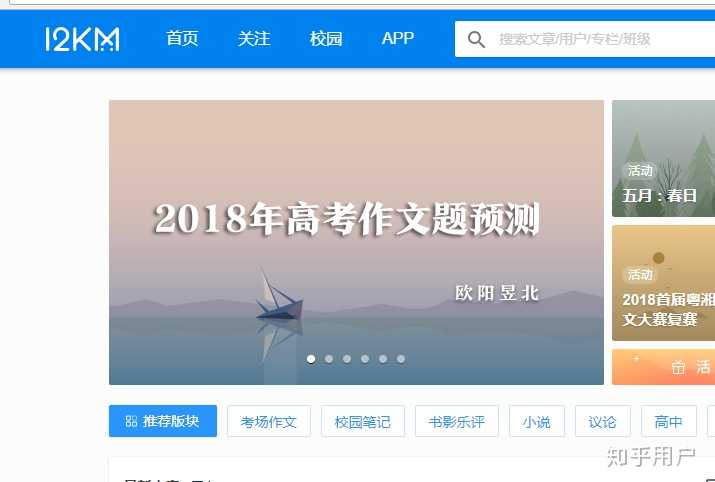
Task: Click the gift icon on orange banner
Action: [678, 367]
